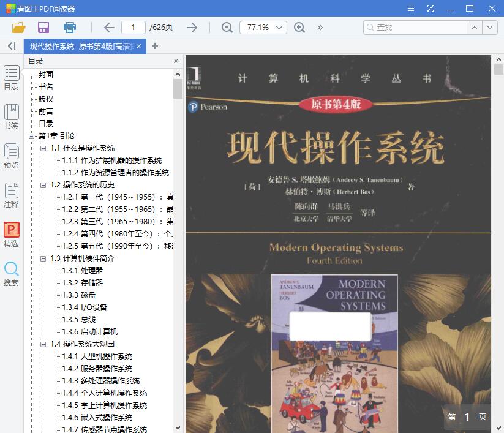Open 1.2.5 第五代 (1990年至今) entry
The height and width of the screenshot is (433, 504).
(x=118, y=246)
